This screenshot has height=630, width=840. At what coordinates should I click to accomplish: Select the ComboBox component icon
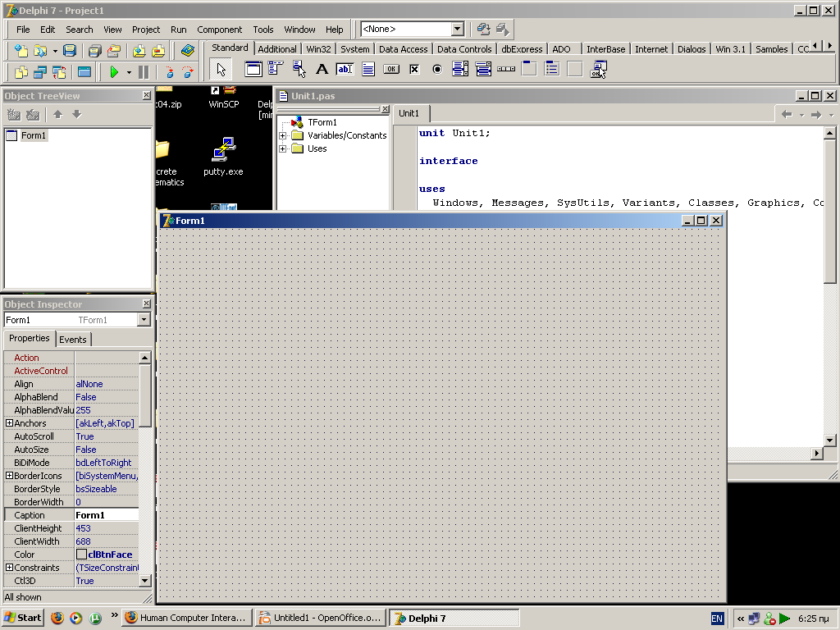[483, 69]
